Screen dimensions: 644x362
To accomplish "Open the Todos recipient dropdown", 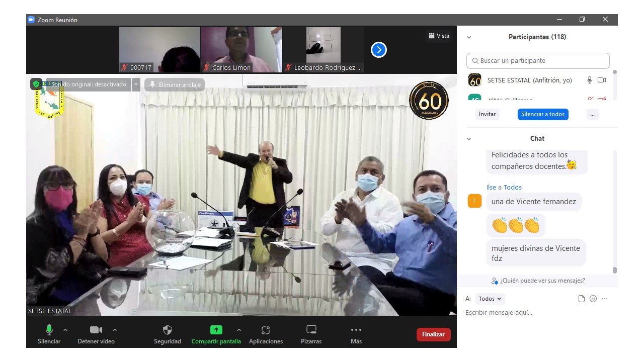I will click(x=490, y=299).
